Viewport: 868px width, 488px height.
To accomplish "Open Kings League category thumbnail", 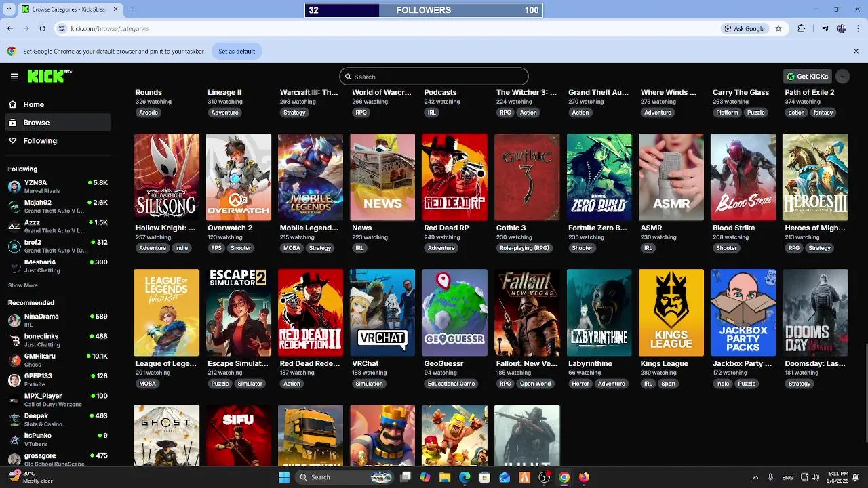I will [671, 312].
